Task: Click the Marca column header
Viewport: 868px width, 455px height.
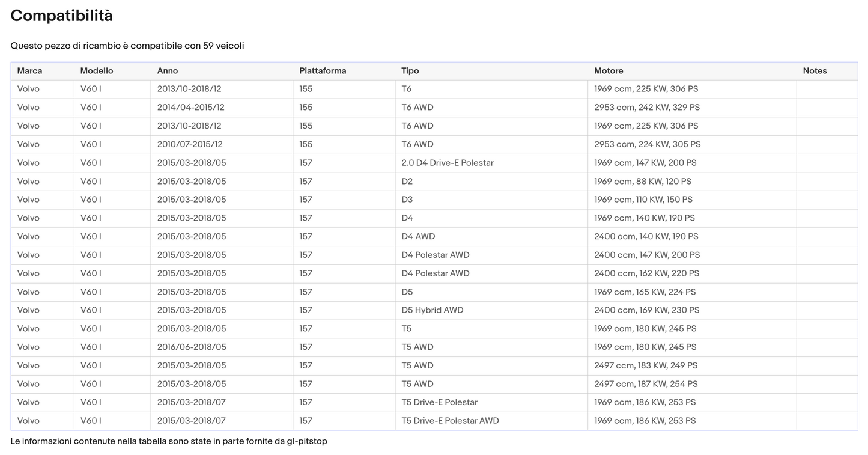Action: coord(29,71)
